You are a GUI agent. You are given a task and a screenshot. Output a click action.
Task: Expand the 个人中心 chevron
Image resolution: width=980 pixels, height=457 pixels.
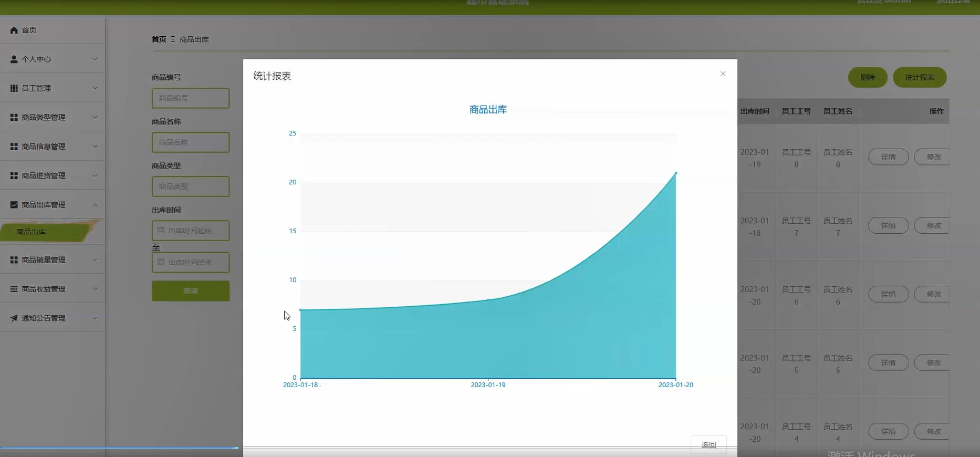95,59
